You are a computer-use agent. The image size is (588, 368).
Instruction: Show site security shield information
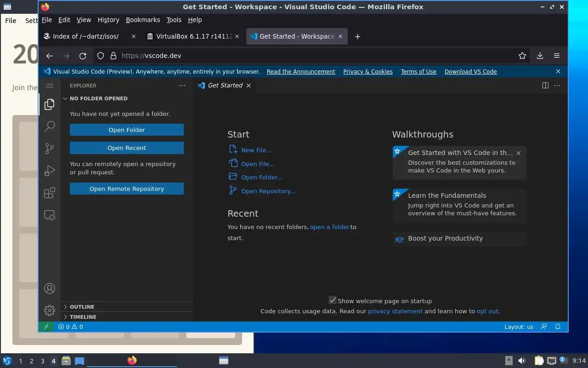pyautogui.click(x=101, y=56)
